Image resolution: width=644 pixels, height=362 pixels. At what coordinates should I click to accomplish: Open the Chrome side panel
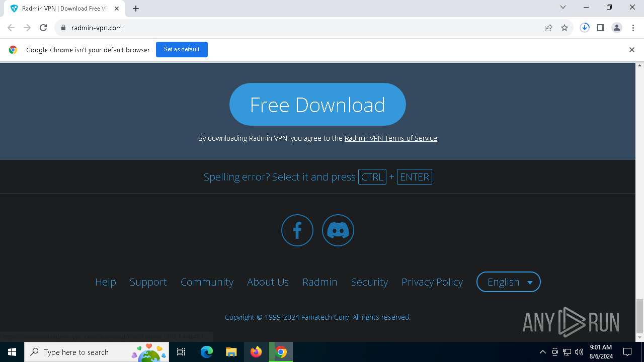(x=601, y=28)
